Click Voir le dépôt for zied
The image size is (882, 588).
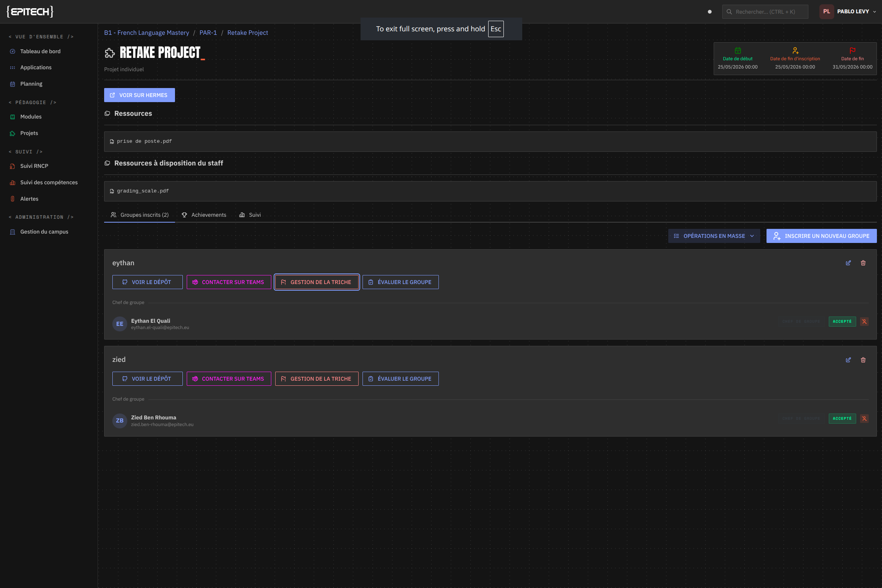pos(147,379)
